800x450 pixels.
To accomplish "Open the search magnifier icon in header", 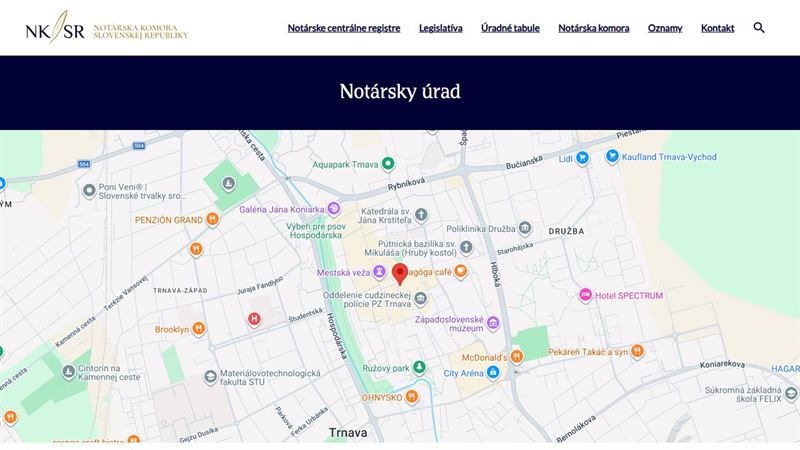I will pyautogui.click(x=759, y=28).
